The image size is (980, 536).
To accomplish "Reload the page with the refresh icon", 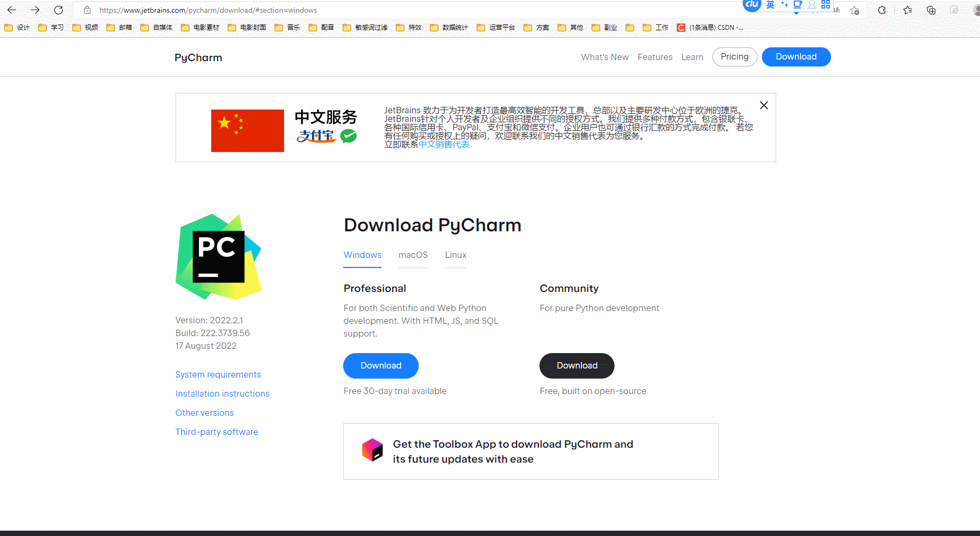I will pos(59,10).
